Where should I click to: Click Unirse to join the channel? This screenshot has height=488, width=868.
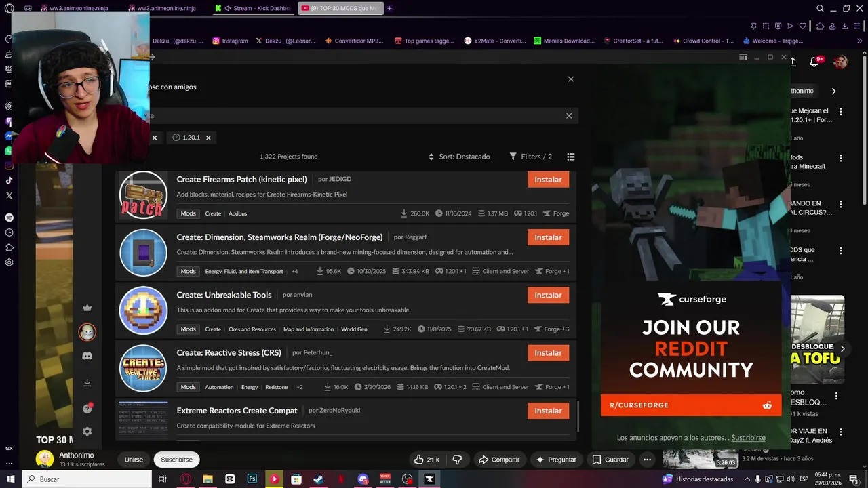click(x=134, y=460)
